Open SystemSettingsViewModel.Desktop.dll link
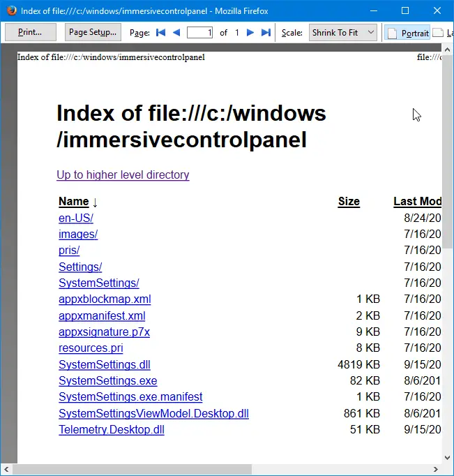Screen dimensions: 454x476 153,413
